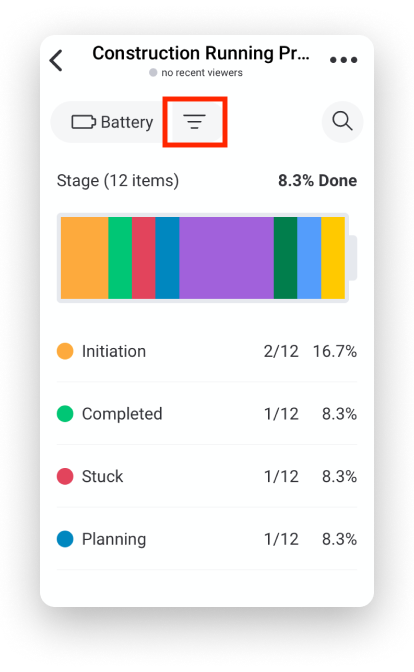This screenshot has height=672, width=414.
Task: Select the dark green battery segment
Action: [285, 258]
